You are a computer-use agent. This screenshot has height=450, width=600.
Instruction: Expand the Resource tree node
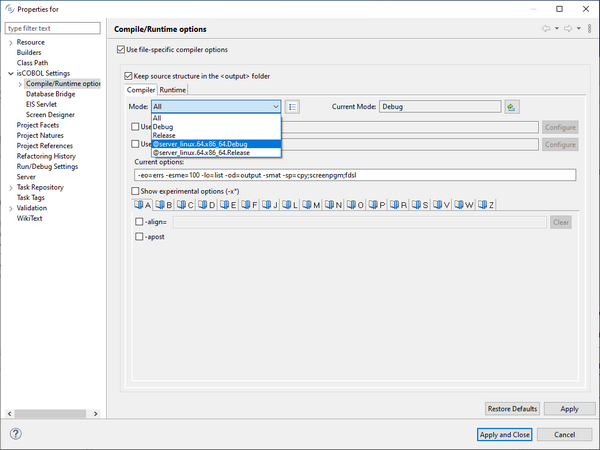pyautogui.click(x=10, y=43)
